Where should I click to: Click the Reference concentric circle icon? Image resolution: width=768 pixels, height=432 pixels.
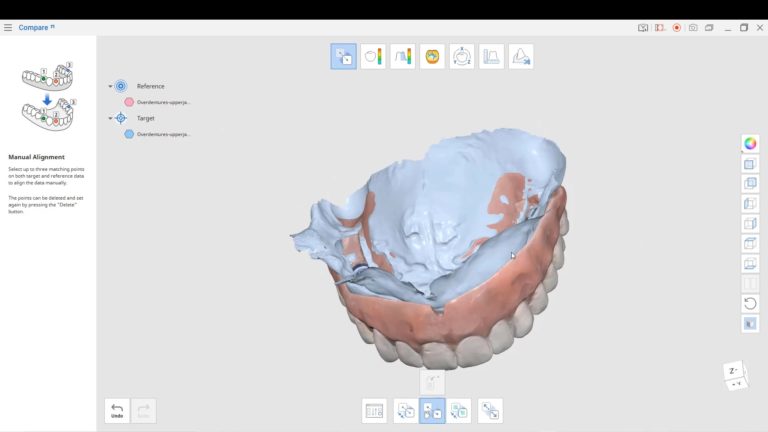coord(120,86)
